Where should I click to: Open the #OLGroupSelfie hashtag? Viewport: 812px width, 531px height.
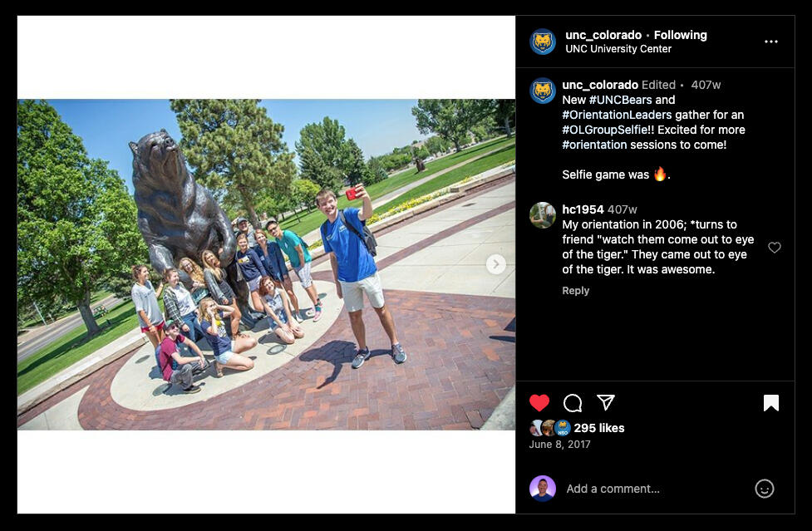(x=604, y=130)
